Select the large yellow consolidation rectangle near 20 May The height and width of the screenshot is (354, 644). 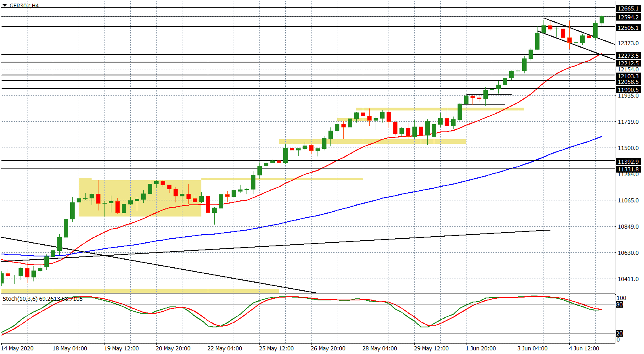140,198
